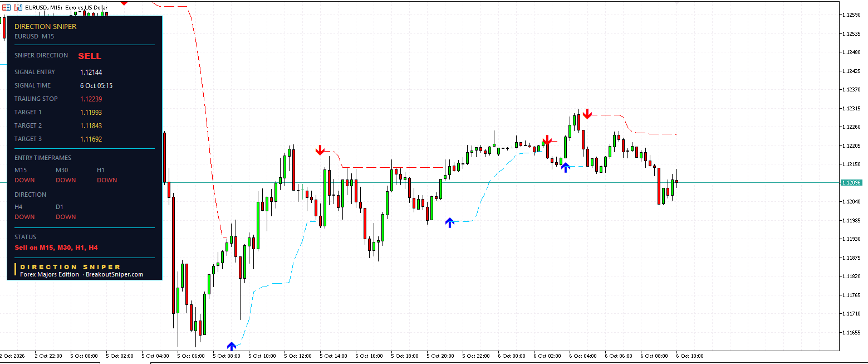Click the 'SNIPER DIRECTION' label
The height and width of the screenshot is (364, 868).
(x=41, y=55)
